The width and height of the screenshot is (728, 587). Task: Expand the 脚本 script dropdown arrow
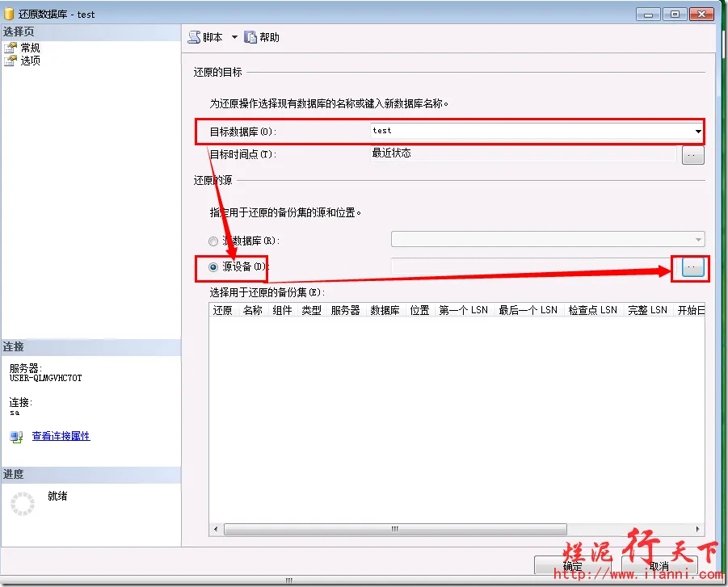(x=234, y=37)
